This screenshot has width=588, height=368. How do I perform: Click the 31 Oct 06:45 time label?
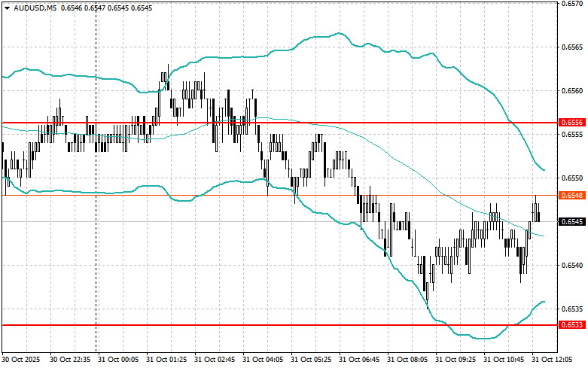pyautogui.click(x=359, y=360)
